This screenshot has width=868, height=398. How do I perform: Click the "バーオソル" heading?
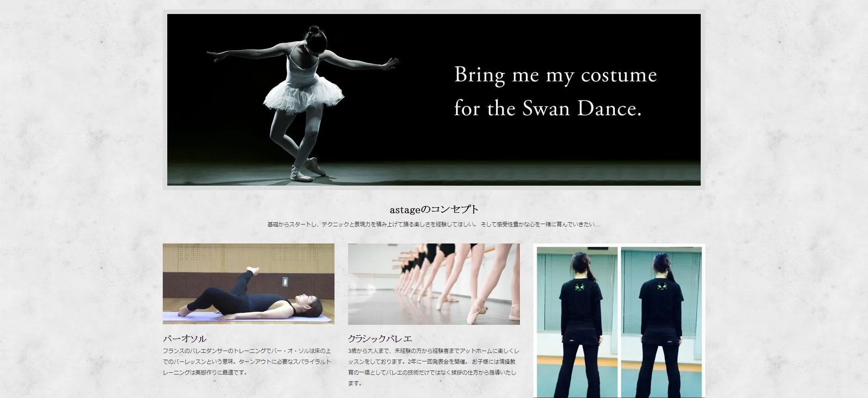click(184, 339)
